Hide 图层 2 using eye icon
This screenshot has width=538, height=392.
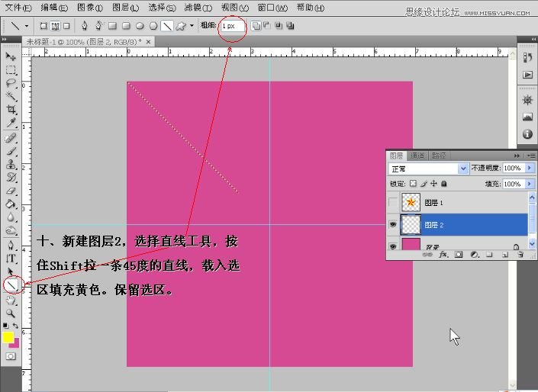click(393, 225)
